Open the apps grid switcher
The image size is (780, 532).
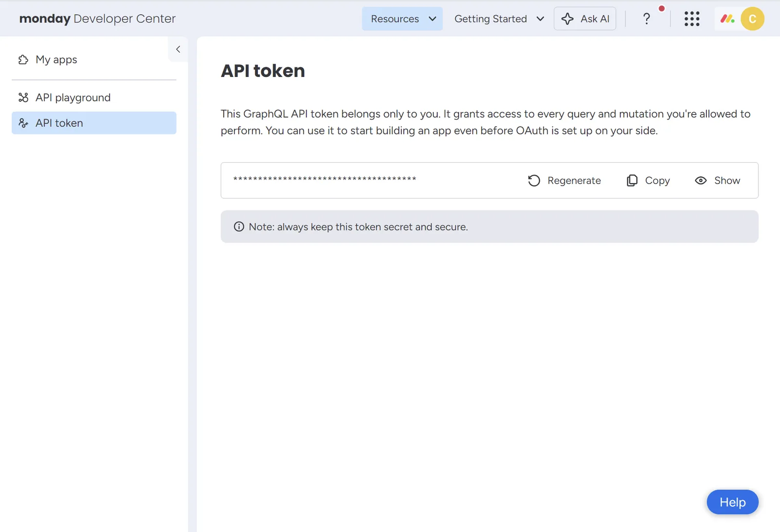692,19
